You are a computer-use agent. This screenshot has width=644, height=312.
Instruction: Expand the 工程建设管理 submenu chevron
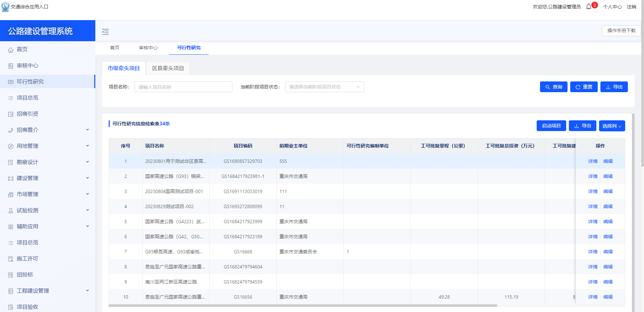tap(88, 291)
